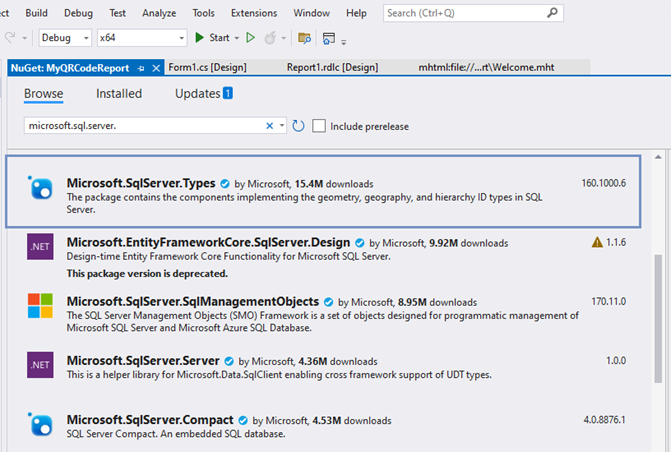The image size is (671, 452).
Task: Open the Build menu
Action: click(x=36, y=13)
